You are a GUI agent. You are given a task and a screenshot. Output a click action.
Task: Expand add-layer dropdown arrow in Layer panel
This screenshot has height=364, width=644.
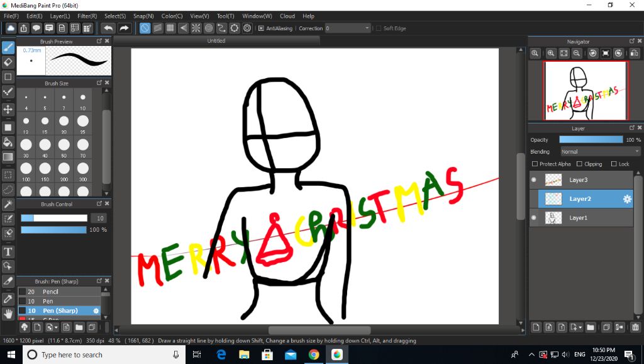coord(580,328)
